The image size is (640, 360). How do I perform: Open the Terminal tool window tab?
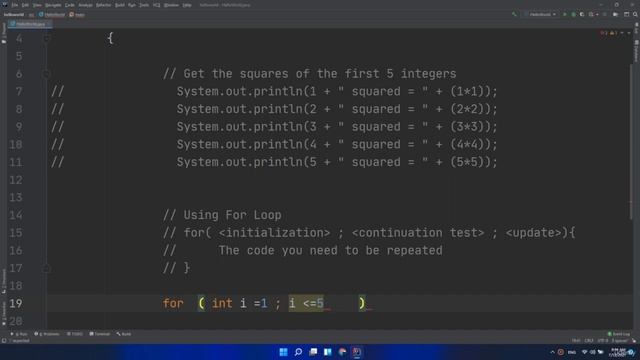[x=100, y=334]
